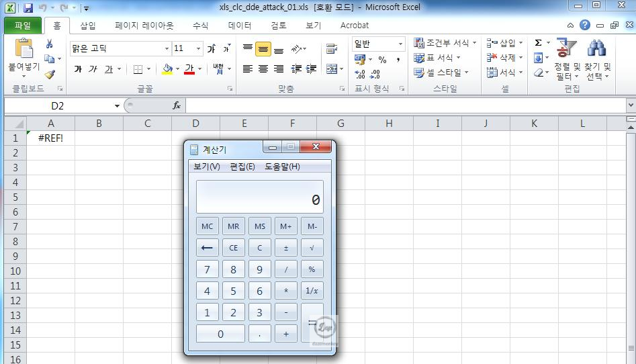Open the 조건부 서식 dropdown
The image size is (636, 364).
(x=445, y=43)
